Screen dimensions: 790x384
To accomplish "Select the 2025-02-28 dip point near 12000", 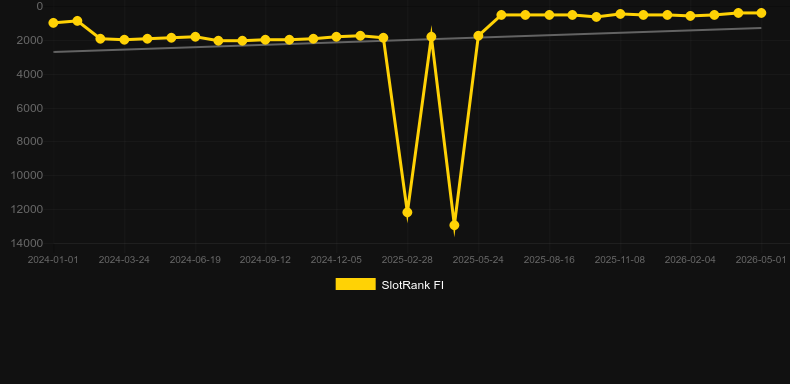I will pyautogui.click(x=407, y=212).
